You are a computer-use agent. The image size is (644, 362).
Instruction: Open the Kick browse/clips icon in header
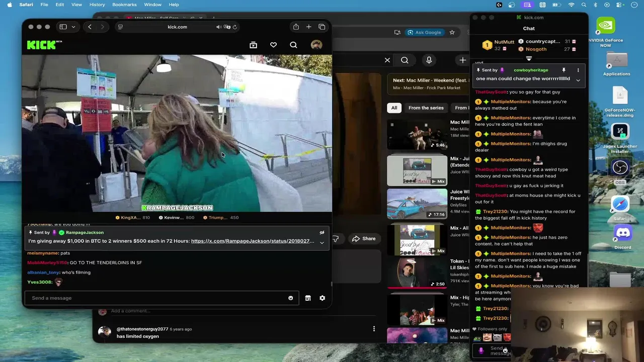coord(253,45)
